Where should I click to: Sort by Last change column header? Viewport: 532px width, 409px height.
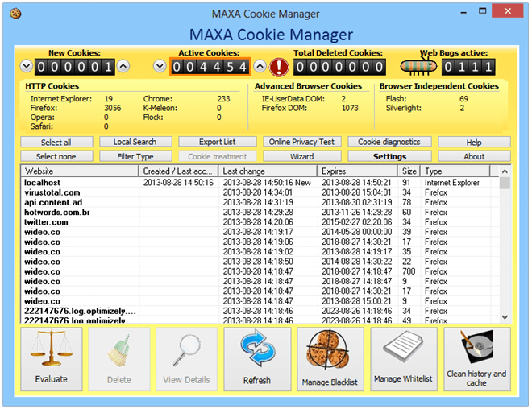click(268, 171)
